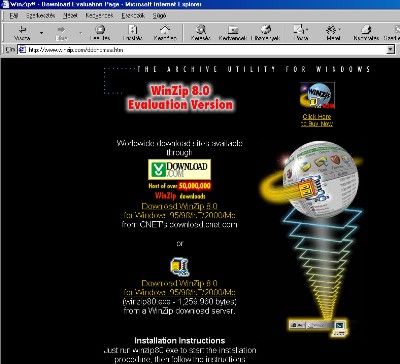Expand the Mail (Posta) toolbar dropdown

tap(307, 29)
